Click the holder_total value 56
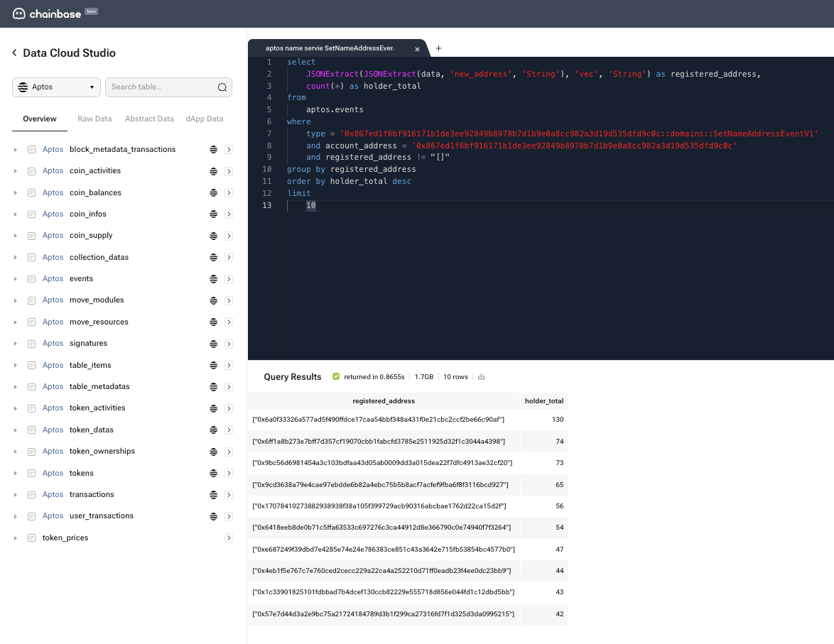This screenshot has height=644, width=834. (x=560, y=506)
